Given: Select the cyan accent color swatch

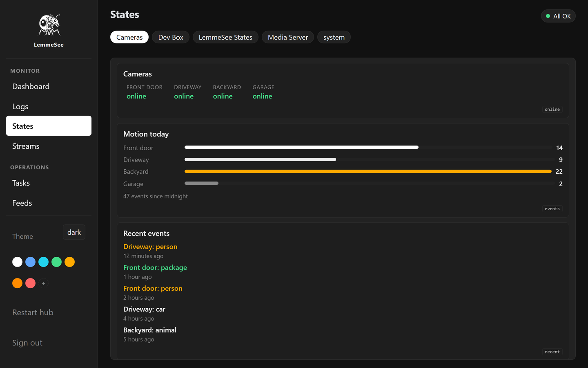Looking at the screenshot, I should pos(44,262).
